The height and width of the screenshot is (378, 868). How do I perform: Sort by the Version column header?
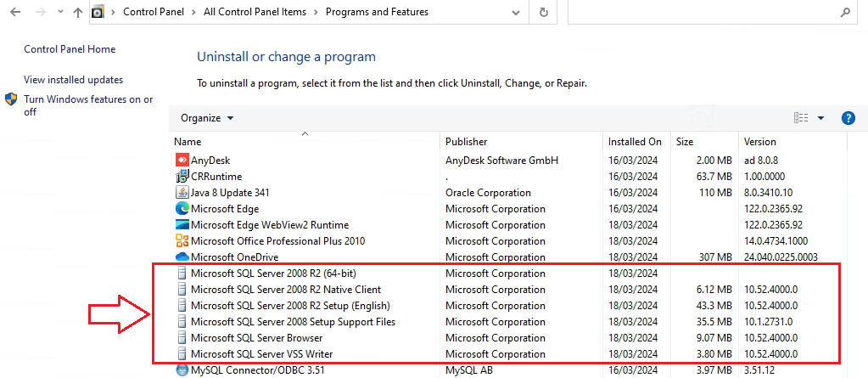pos(792,142)
